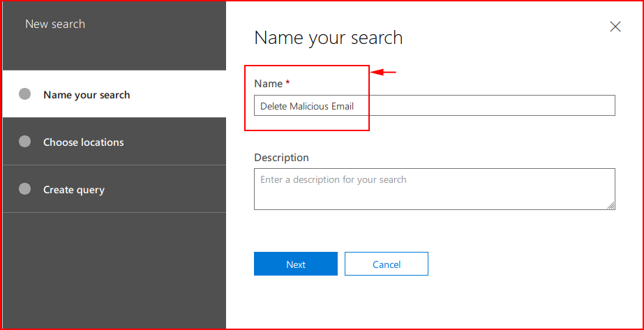Cancel the new search
Image resolution: width=644 pixels, height=330 pixels.
click(x=387, y=264)
